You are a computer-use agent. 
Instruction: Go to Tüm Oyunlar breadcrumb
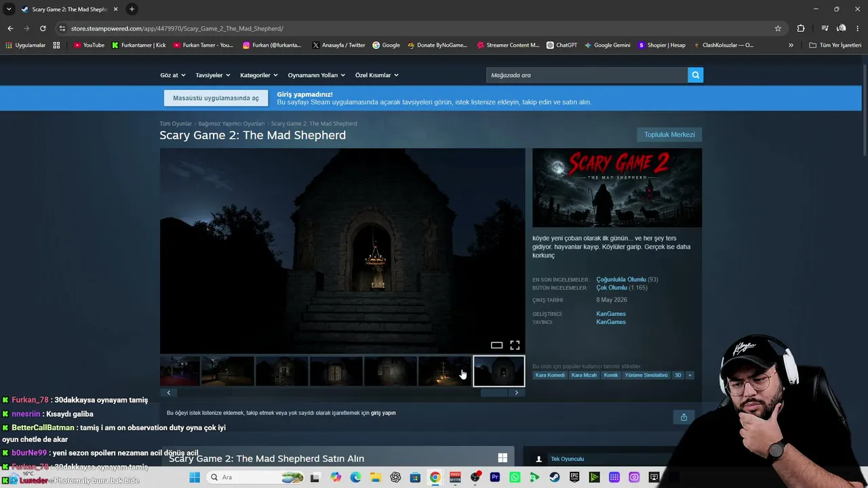[176, 124]
